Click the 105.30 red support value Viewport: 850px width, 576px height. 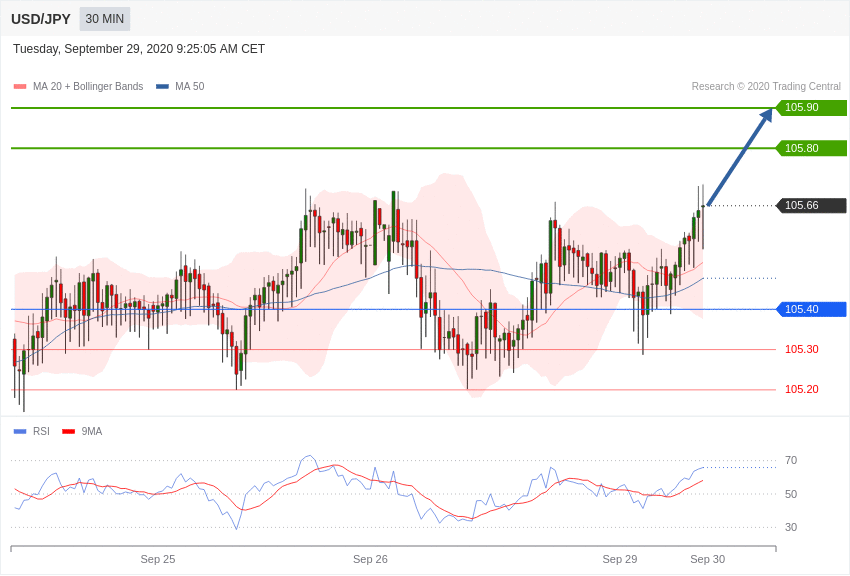[x=801, y=350]
